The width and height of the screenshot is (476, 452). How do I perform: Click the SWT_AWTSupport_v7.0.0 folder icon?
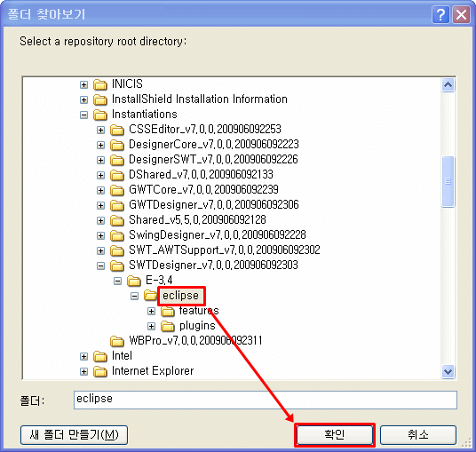click(117, 250)
